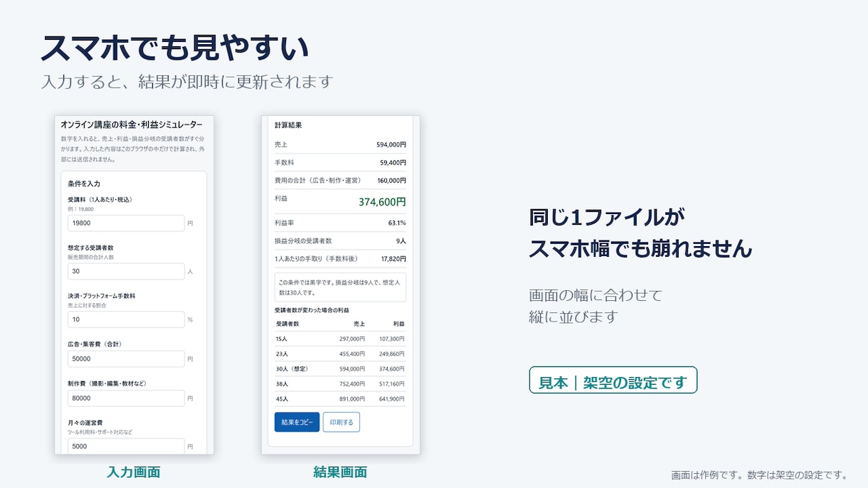Click the subtitle 入力すると、結果が即時に更新されます

tap(187, 82)
